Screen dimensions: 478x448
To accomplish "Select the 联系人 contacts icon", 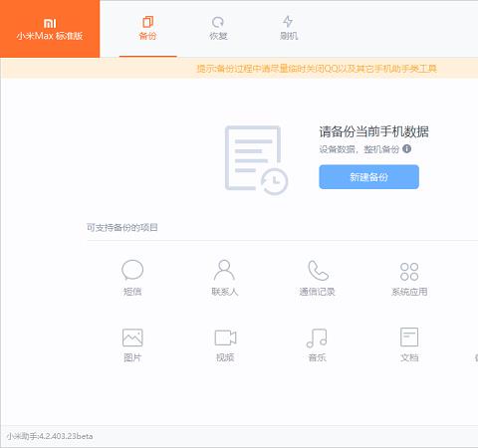I will (224, 270).
